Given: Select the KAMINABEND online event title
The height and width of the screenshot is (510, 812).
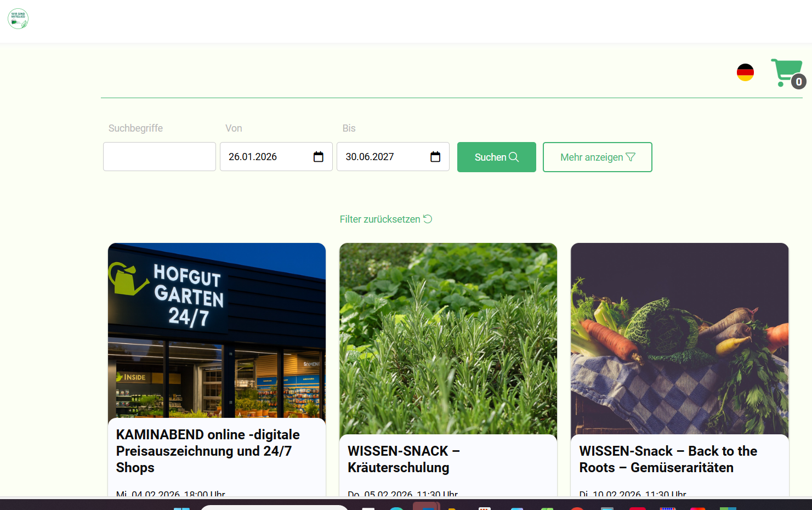Looking at the screenshot, I should pyautogui.click(x=208, y=451).
